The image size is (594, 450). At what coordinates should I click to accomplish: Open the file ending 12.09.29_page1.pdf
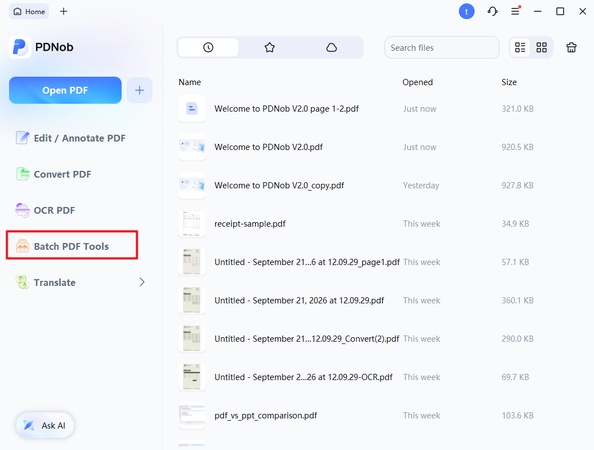point(307,262)
